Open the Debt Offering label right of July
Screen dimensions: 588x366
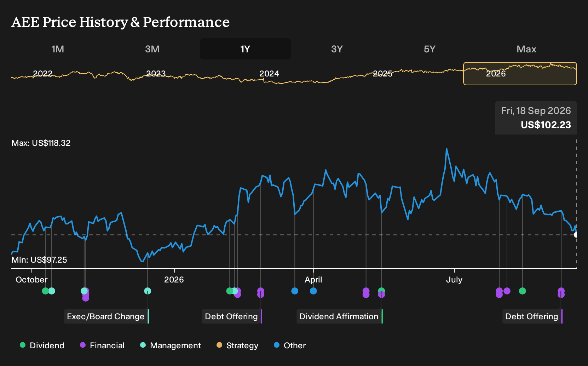(x=532, y=316)
